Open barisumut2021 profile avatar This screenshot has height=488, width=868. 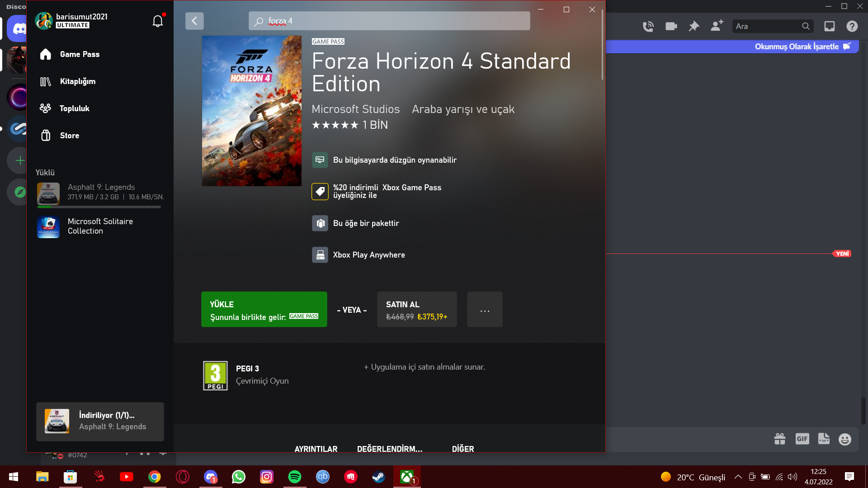point(44,21)
